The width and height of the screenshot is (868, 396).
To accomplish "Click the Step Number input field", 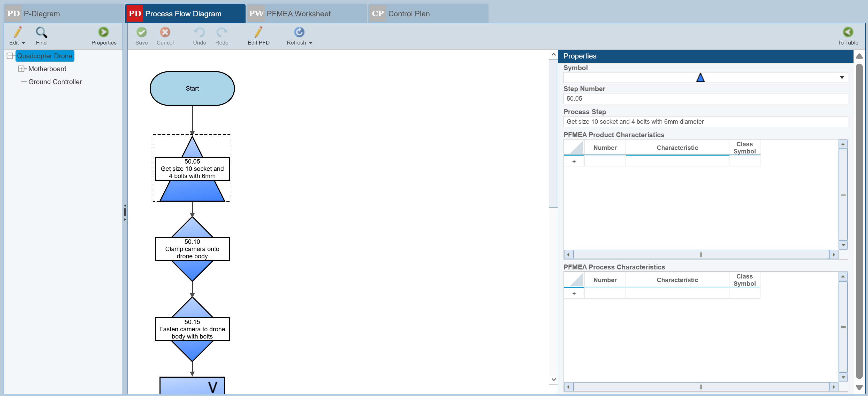I will (705, 99).
